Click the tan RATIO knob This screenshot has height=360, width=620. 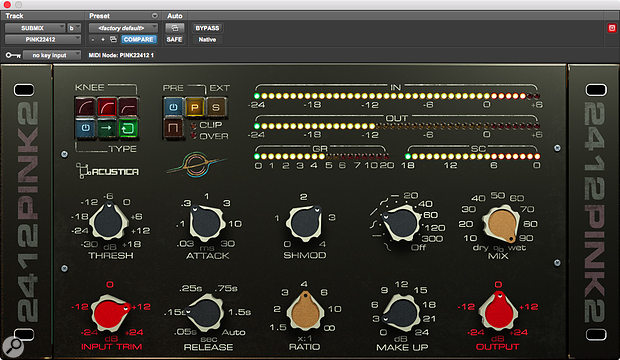tap(304, 312)
